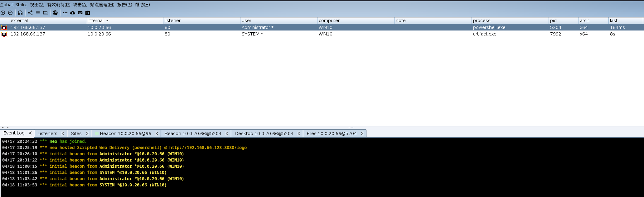The height and width of the screenshot is (197, 644).
Task: Open listeners via the headphones icon
Action: pyautogui.click(x=20, y=13)
